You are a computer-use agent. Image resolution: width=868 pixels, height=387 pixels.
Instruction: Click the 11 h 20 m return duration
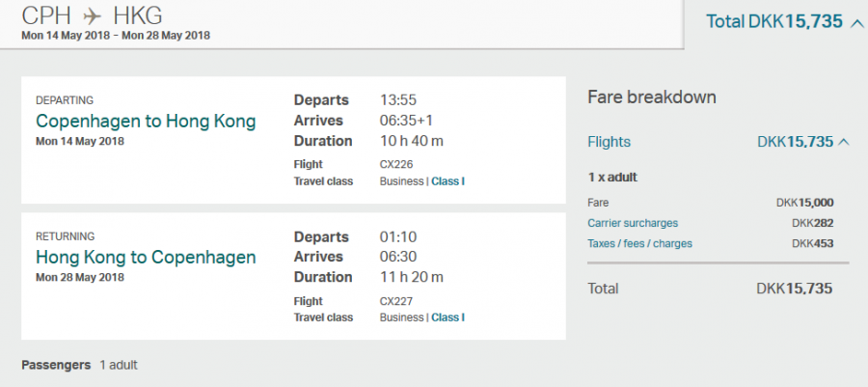(x=412, y=277)
